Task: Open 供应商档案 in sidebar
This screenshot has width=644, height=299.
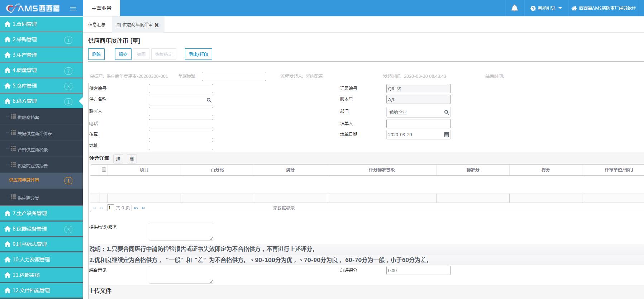Action: (42, 117)
